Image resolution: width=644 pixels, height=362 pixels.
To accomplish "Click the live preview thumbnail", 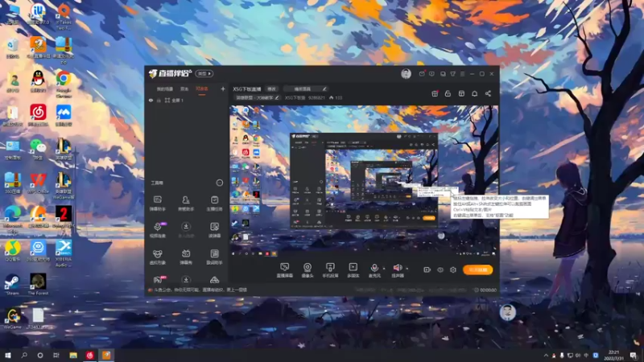I will [364, 182].
